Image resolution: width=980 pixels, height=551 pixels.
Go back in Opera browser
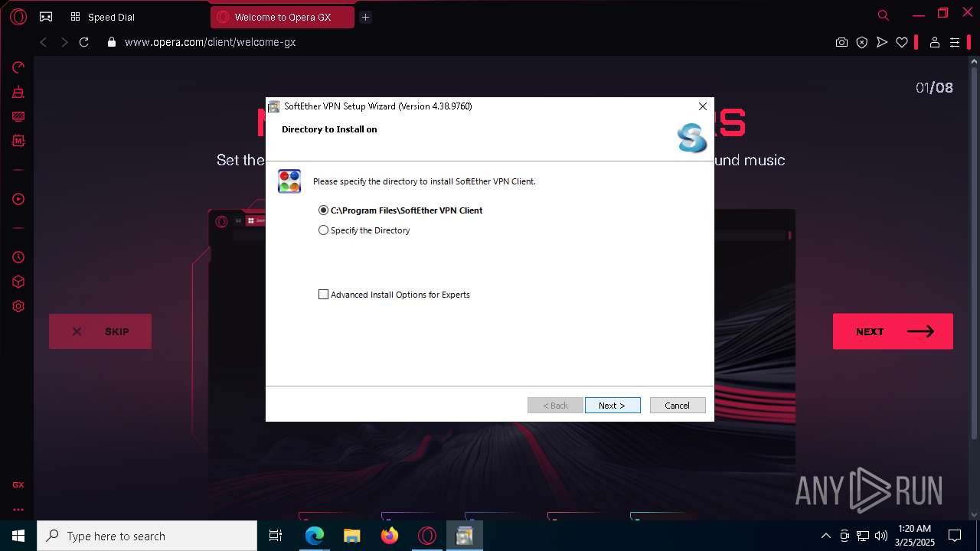[43, 42]
